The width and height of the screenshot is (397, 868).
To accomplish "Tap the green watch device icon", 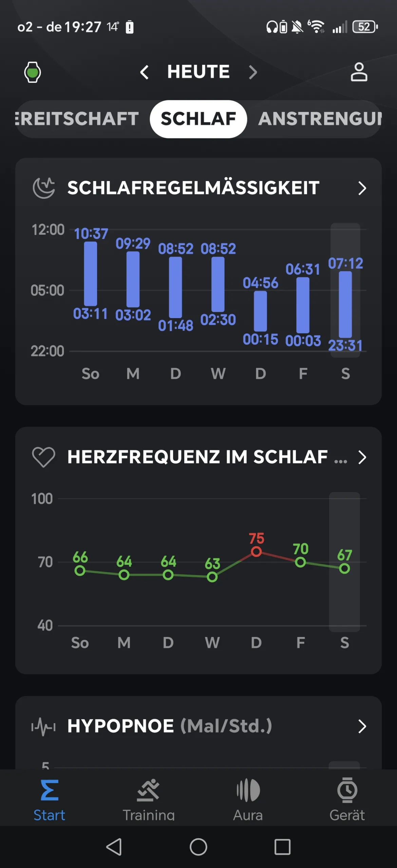I will point(33,72).
